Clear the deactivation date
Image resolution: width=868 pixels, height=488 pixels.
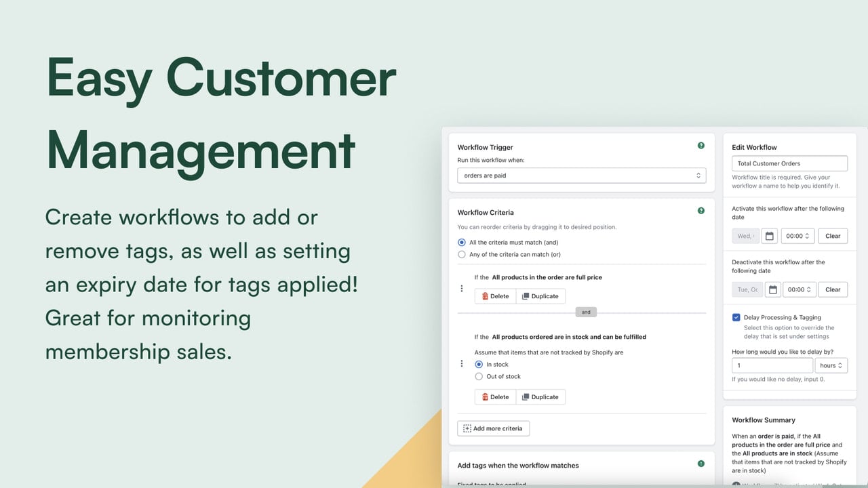click(x=833, y=289)
